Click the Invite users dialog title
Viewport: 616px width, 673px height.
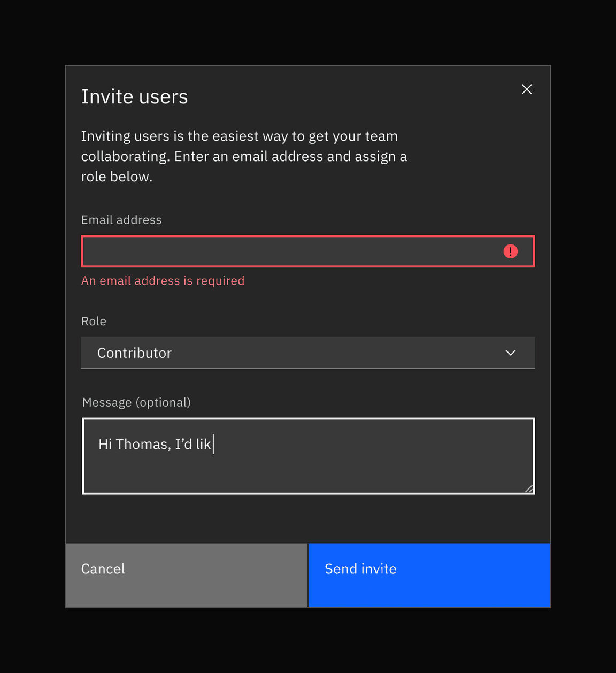point(134,96)
